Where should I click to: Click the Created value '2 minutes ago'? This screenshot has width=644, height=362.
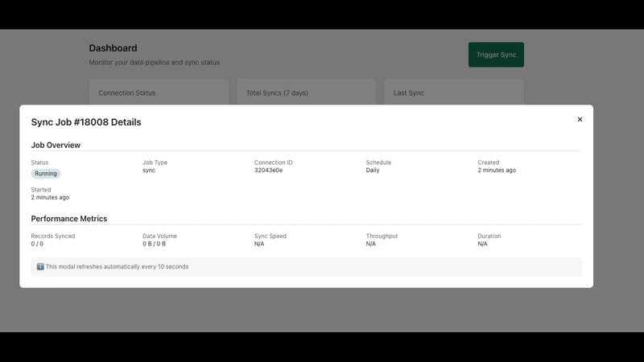click(x=497, y=171)
